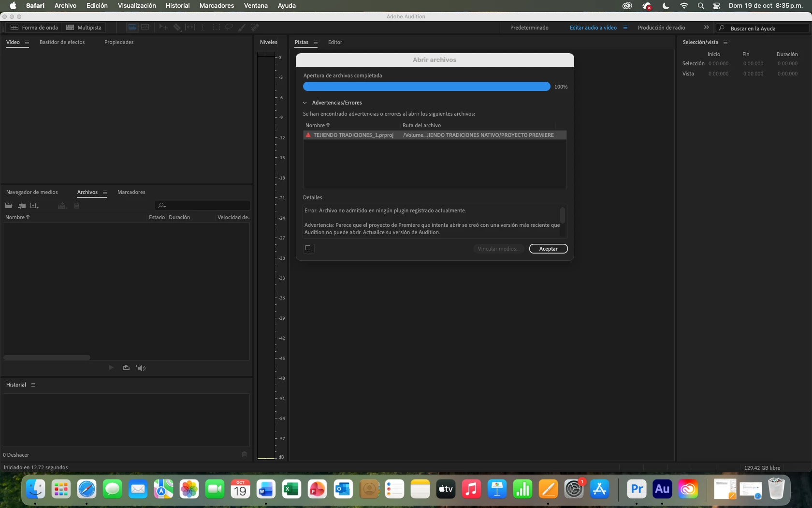Open Editar audio a vídeo workspace menu
This screenshot has height=508, width=812.
[625, 28]
